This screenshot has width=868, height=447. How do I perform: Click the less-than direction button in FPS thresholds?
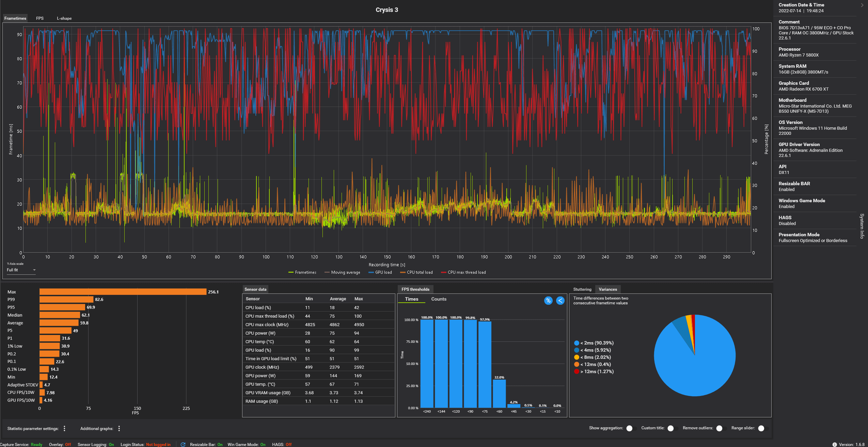560,300
